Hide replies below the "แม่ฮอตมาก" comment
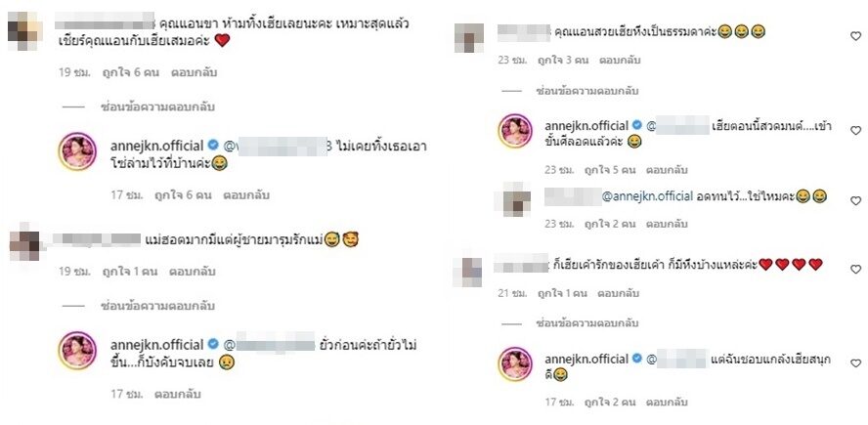The width and height of the screenshot is (868, 425). coord(157,306)
